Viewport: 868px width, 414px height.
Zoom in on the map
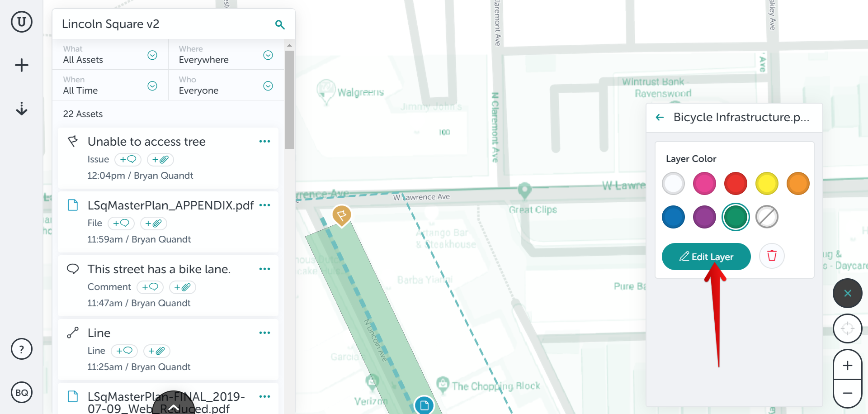pyautogui.click(x=848, y=366)
